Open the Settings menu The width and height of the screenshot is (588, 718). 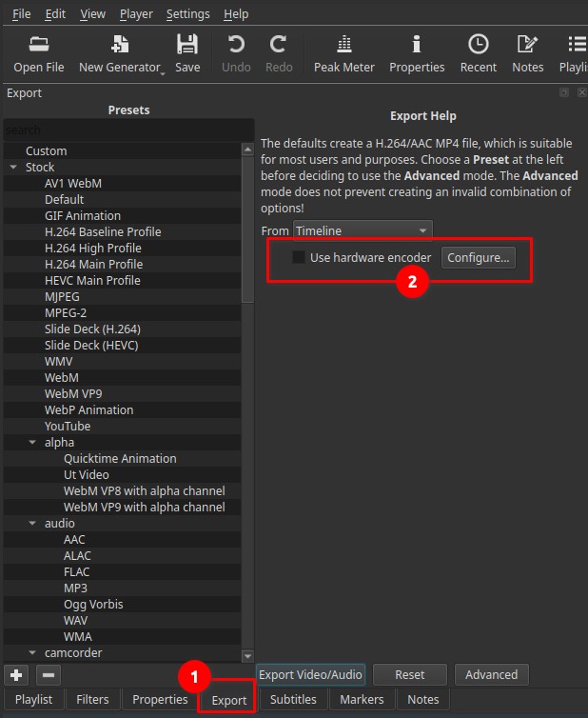[187, 14]
